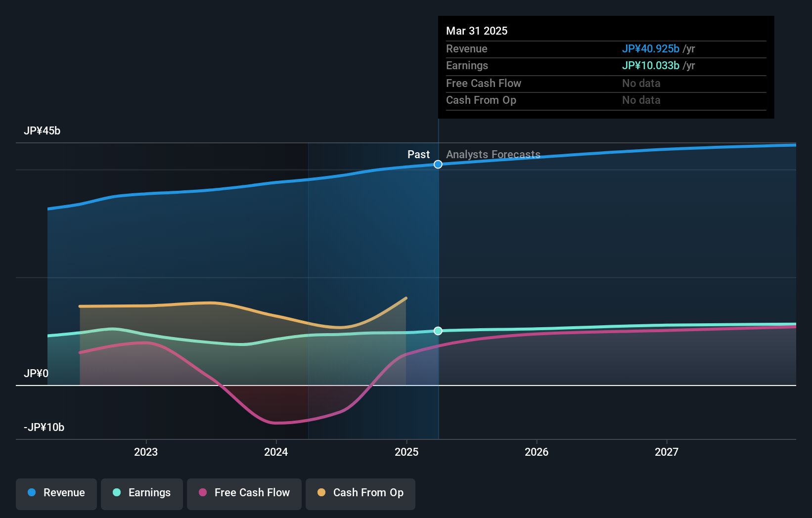Click the Earnings tooltip row label
The width and height of the screenshot is (812, 518).
[x=467, y=65]
